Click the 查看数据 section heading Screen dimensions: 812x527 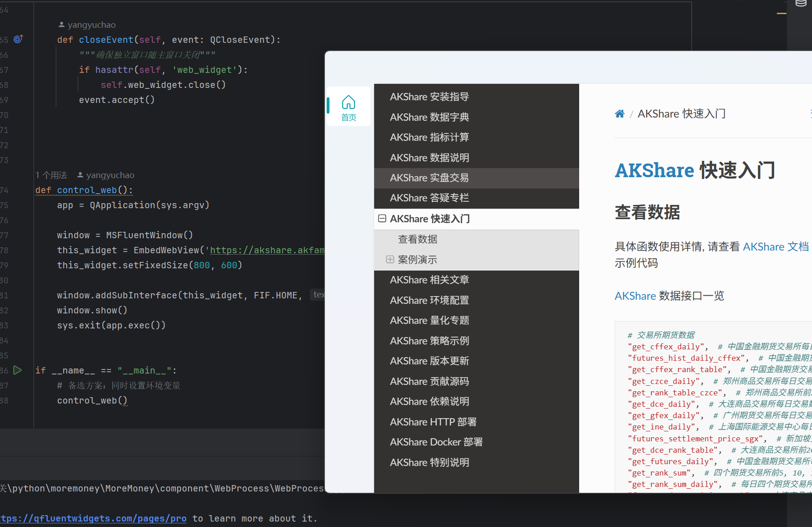(648, 212)
